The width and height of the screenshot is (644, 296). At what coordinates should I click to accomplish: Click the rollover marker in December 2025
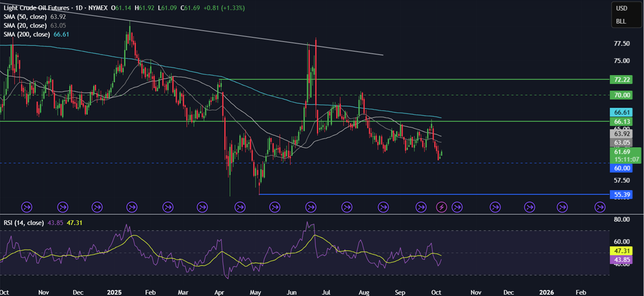point(529,207)
